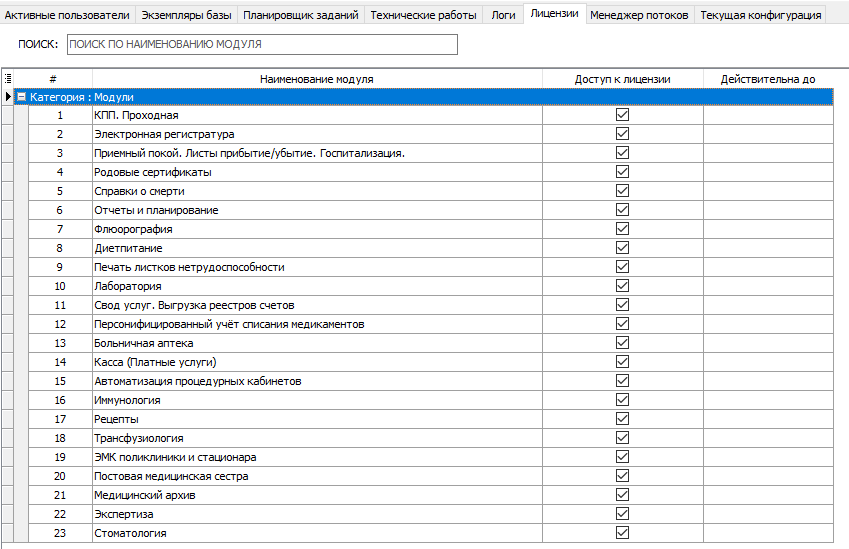Select Приемный покой module name cell
The width and height of the screenshot is (849, 549).
(317, 153)
